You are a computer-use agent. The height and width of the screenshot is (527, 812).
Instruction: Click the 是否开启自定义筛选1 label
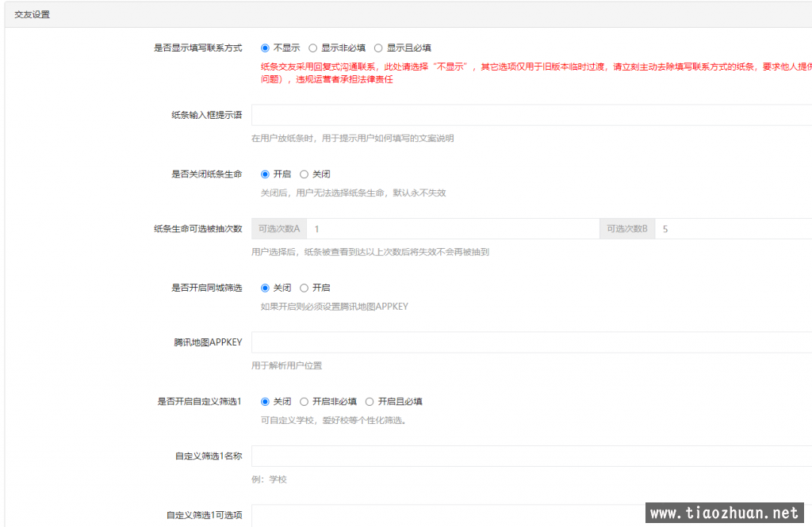click(x=199, y=402)
